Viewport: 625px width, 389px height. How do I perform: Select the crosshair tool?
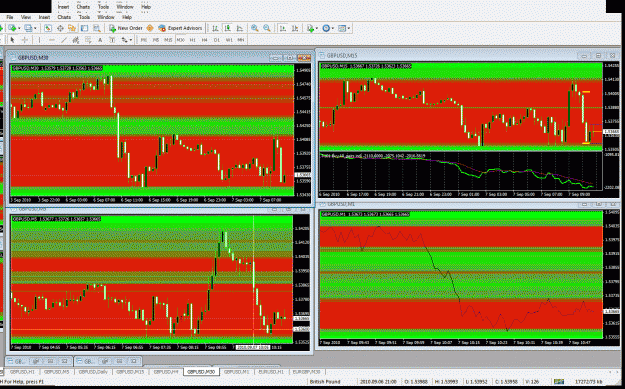tap(25, 40)
